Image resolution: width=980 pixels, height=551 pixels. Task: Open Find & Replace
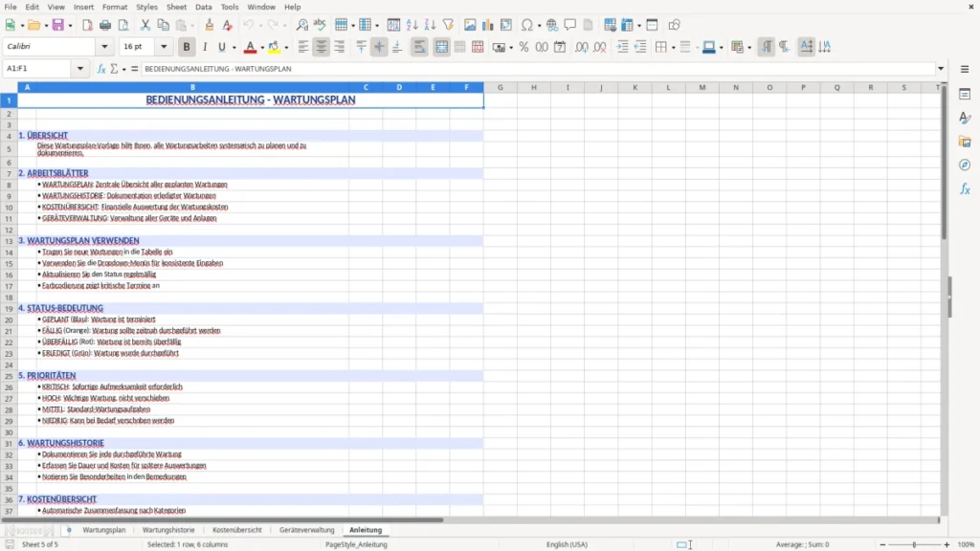click(x=301, y=25)
